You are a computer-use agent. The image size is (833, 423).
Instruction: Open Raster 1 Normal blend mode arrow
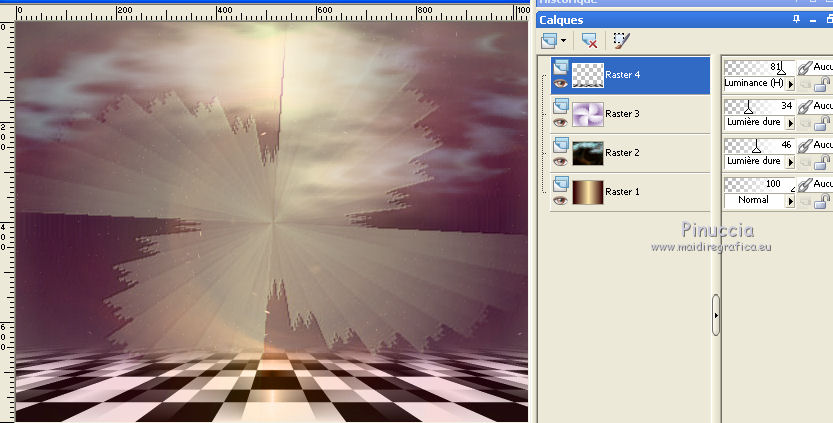tap(790, 200)
